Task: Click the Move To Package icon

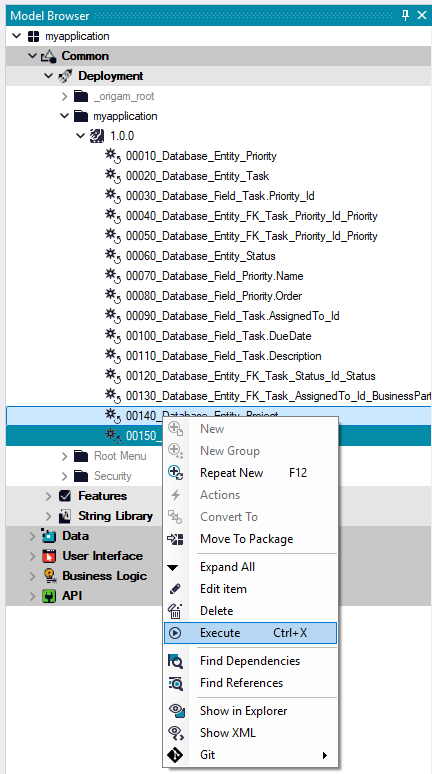Action: pos(175,539)
